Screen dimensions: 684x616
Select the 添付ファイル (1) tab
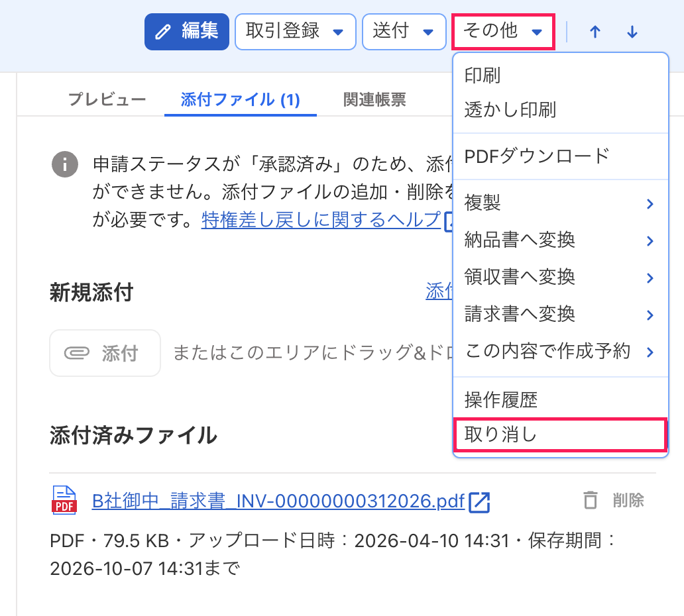[x=241, y=99]
